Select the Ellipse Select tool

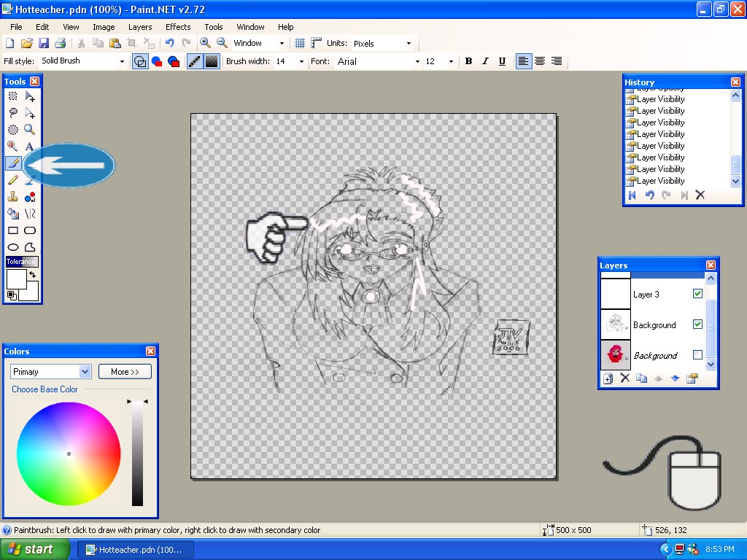(13, 130)
